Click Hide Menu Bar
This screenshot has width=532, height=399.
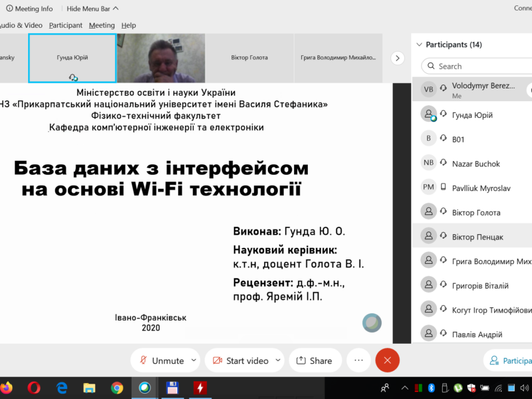coord(92,9)
